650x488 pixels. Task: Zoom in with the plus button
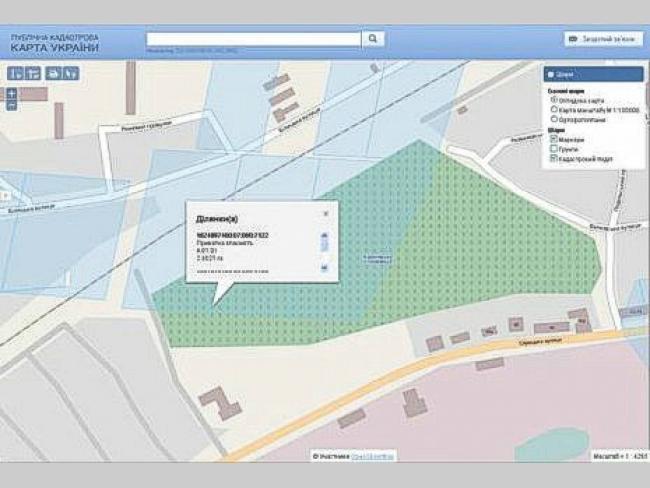11,93
